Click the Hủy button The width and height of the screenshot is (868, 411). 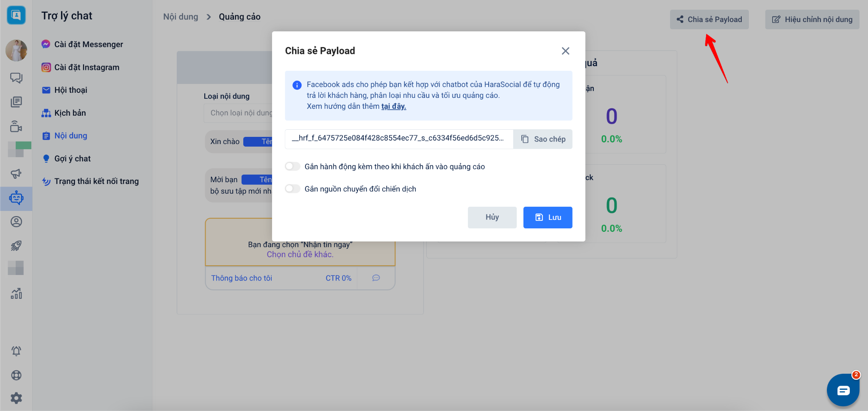coord(492,217)
